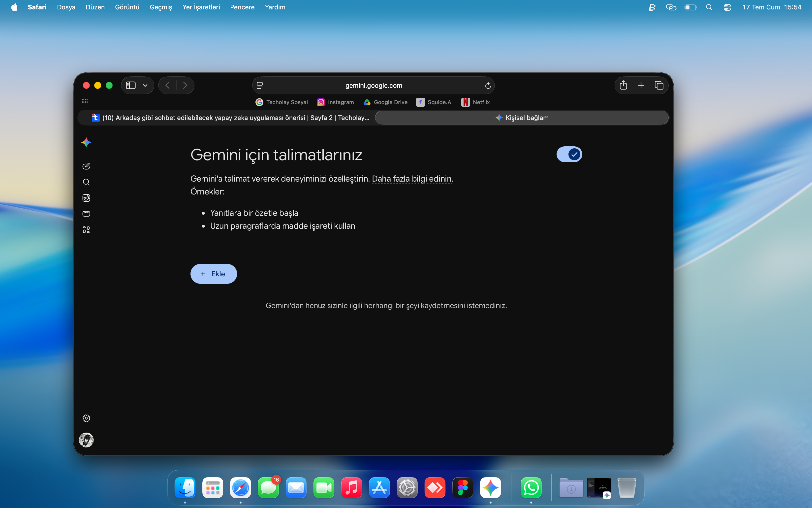Toggle the Gemini instructions switch

pos(569,155)
